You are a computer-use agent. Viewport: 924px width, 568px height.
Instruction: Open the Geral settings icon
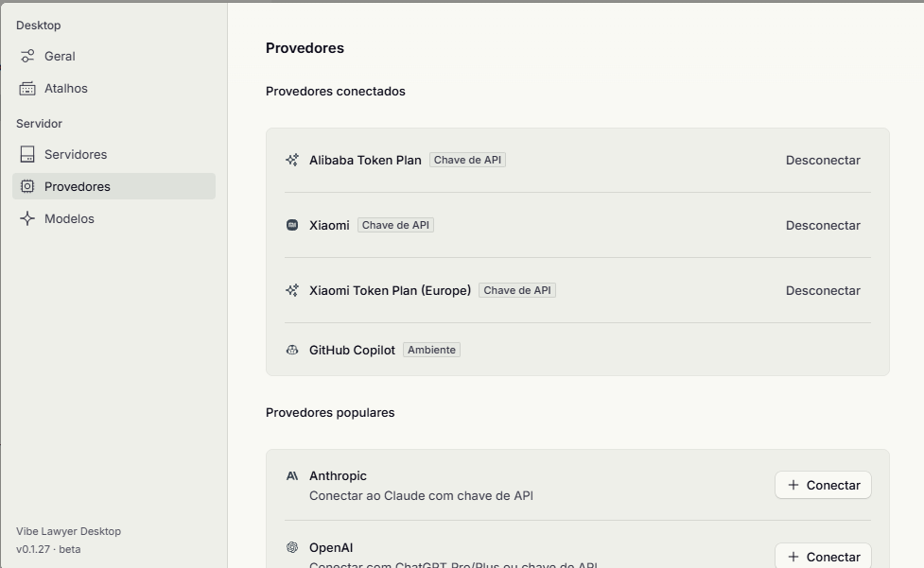point(27,56)
